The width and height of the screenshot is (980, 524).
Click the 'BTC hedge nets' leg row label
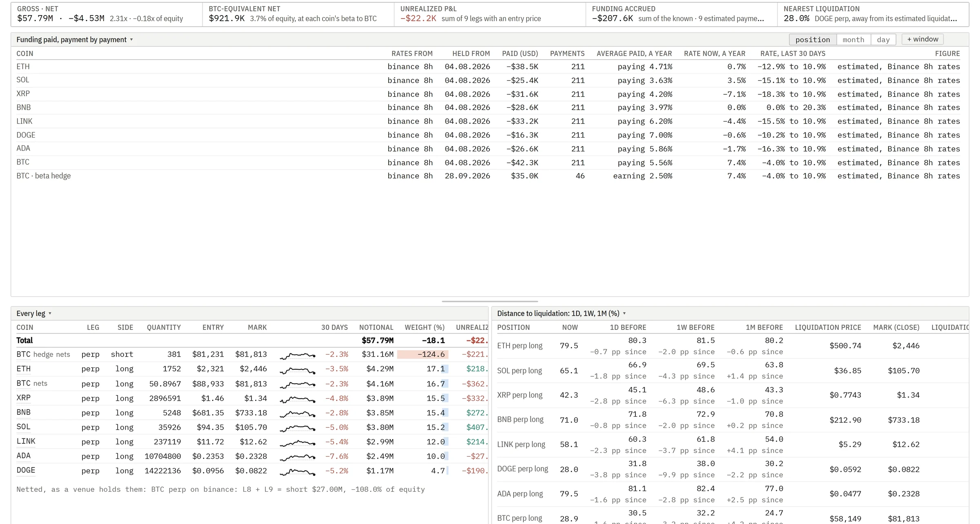43,354
